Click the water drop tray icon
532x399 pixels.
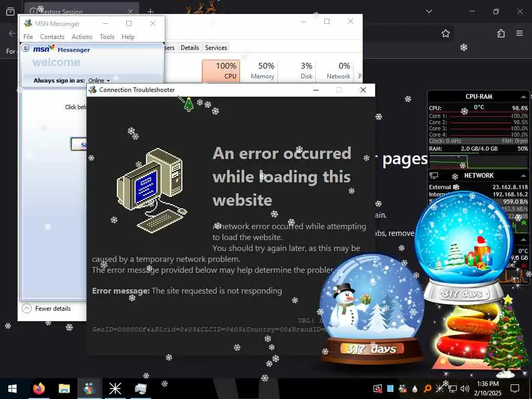coord(415,389)
